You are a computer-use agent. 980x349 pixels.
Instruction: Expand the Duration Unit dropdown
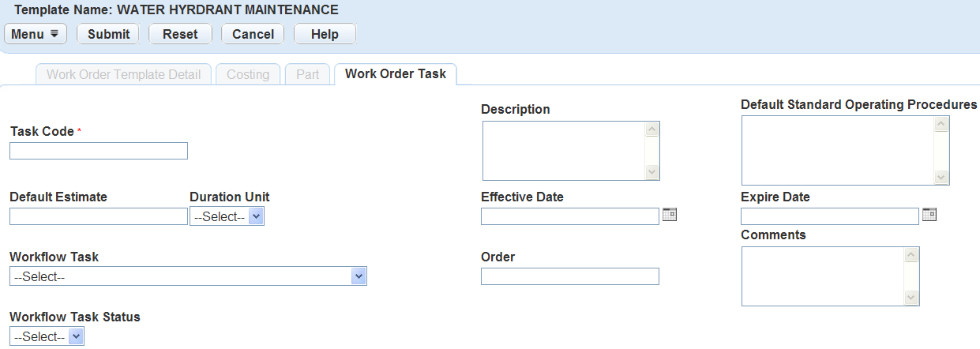coord(227,217)
